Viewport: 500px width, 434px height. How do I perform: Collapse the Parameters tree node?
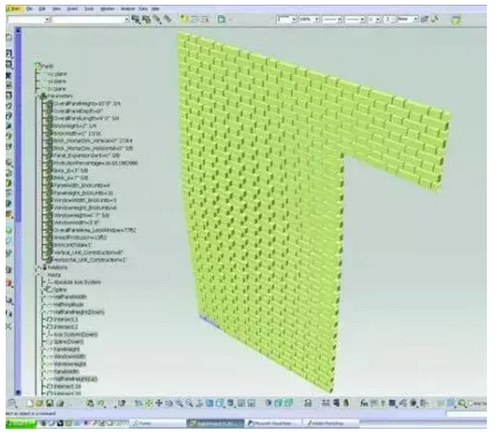(37, 96)
